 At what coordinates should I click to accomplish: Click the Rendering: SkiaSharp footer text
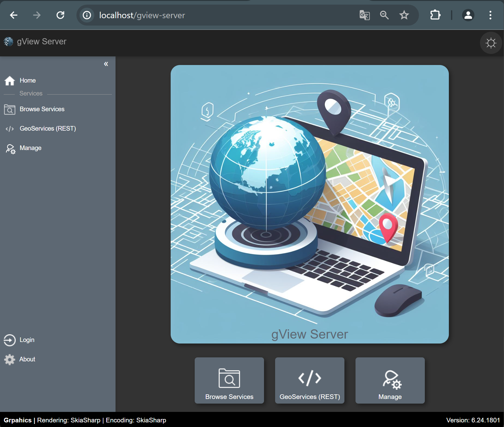point(69,420)
